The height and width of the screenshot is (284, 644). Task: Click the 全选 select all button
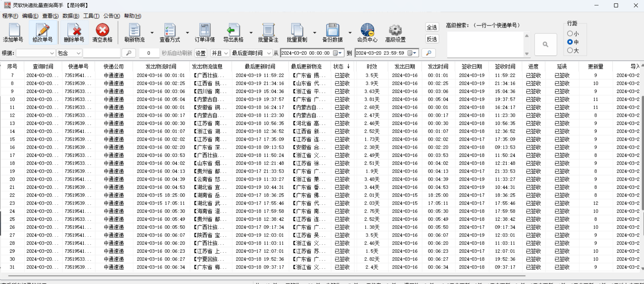click(x=432, y=27)
